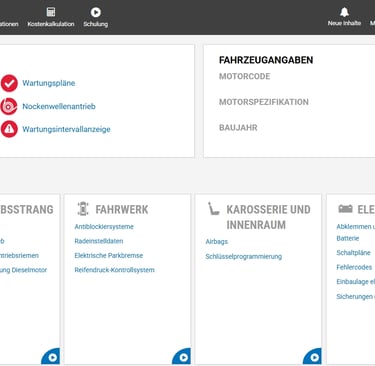375x366 pixels.
Task: Open the Fehlercodes link
Action: 354,267
